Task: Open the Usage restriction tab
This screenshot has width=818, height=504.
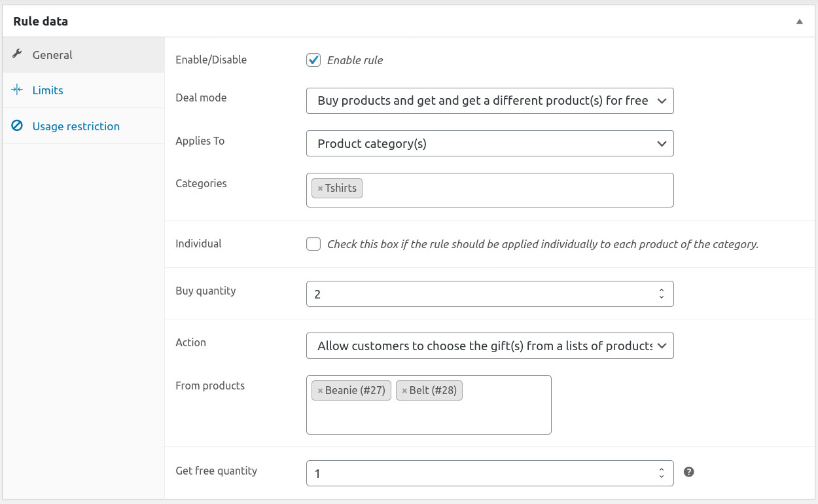Action: (76, 126)
